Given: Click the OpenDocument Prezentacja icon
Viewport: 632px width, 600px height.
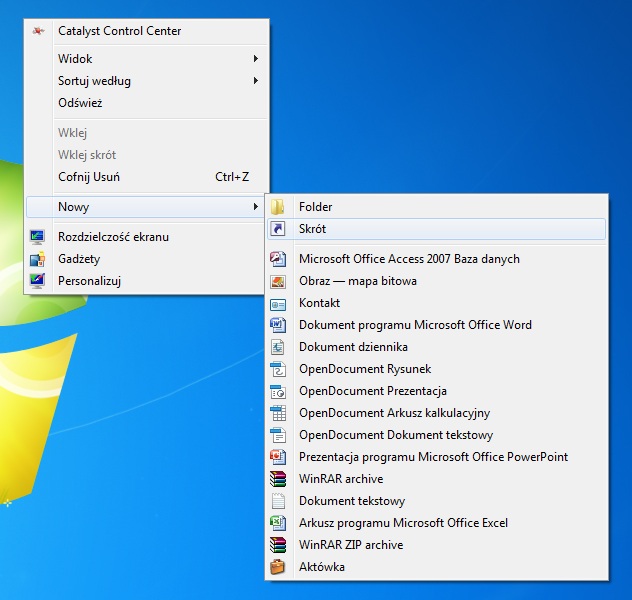Looking at the screenshot, I should [x=278, y=391].
